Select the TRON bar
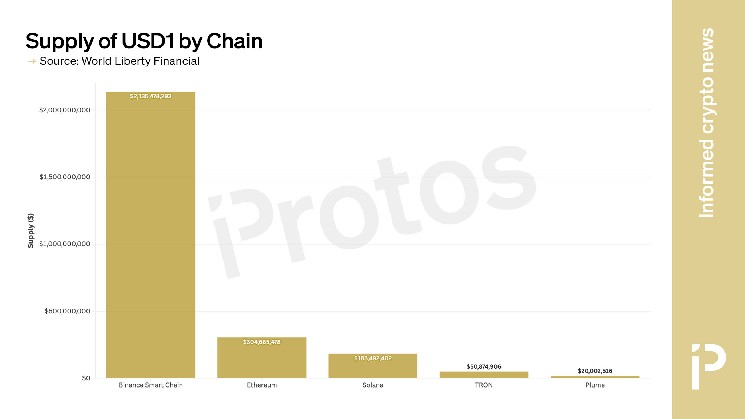 tap(483, 374)
